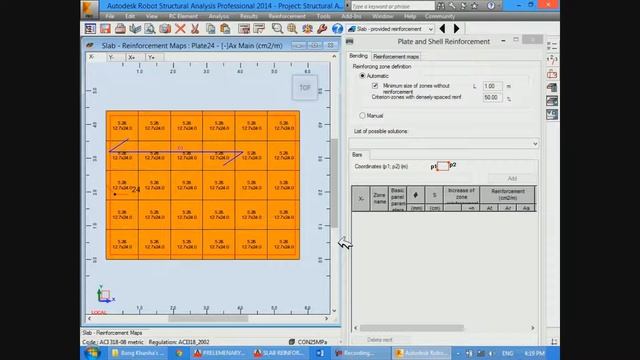Click the Delete rect button

pos(380,340)
